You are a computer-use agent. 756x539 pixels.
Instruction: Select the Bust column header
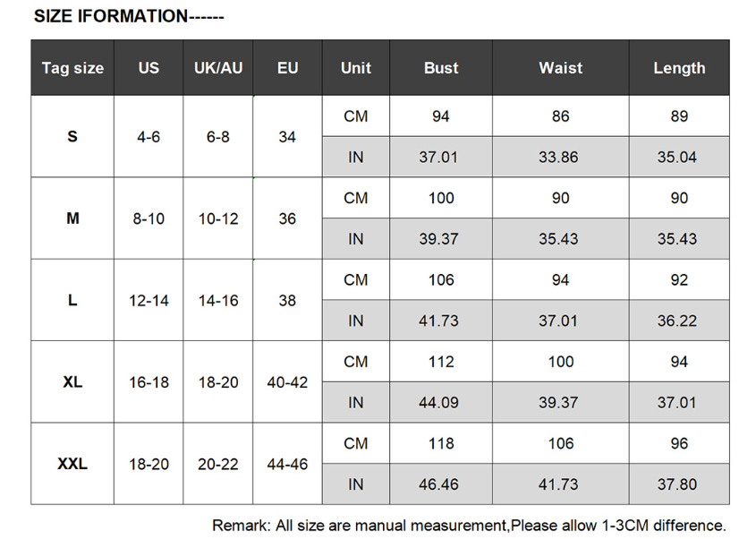(441, 67)
